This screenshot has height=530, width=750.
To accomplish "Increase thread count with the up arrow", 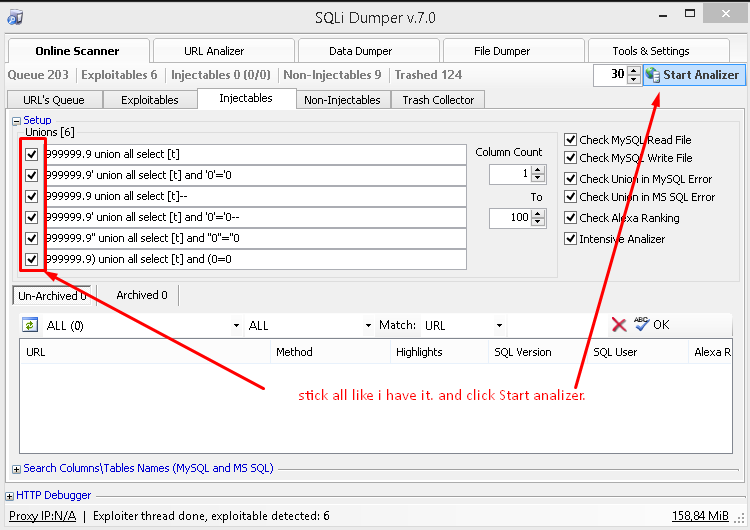I will (x=633, y=70).
